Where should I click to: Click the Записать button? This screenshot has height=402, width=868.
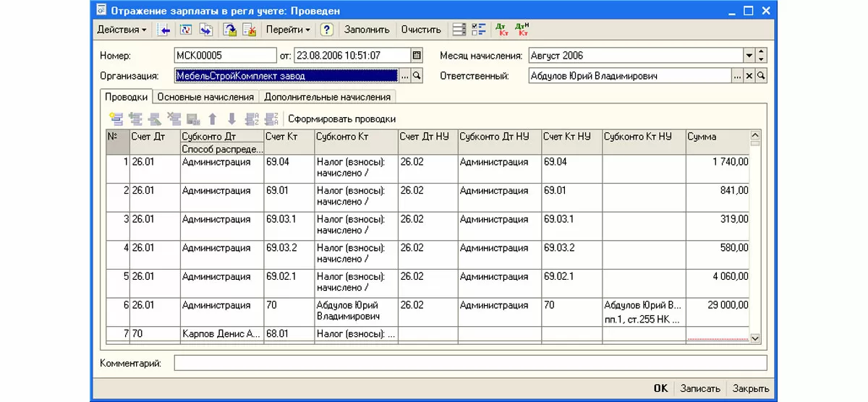click(699, 388)
